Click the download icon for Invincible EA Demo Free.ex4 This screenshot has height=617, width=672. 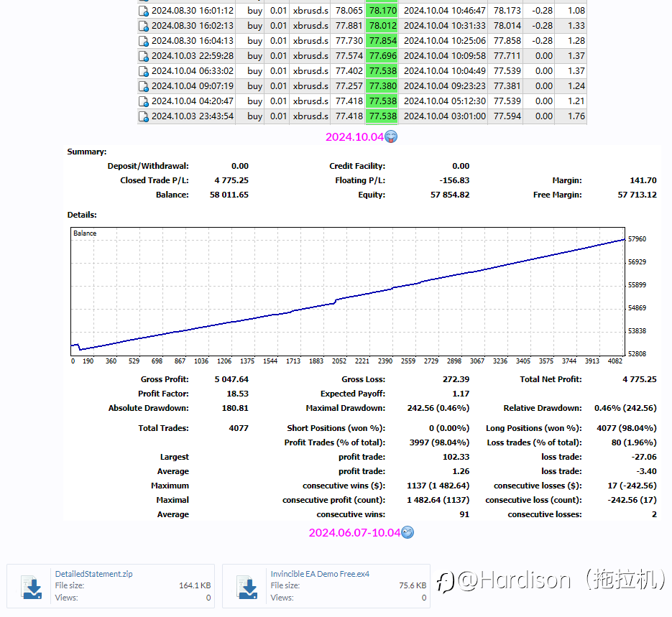pos(248,587)
